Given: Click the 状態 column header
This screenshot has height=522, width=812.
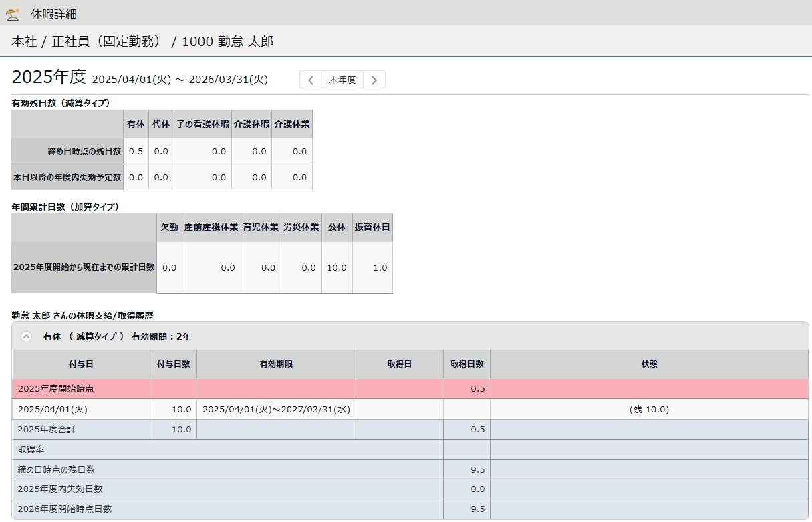Looking at the screenshot, I should [648, 364].
